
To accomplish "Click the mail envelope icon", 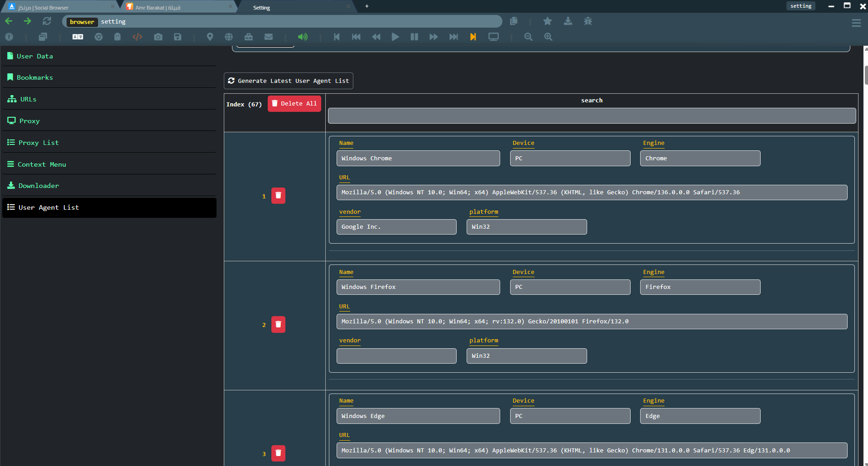I will [269, 37].
